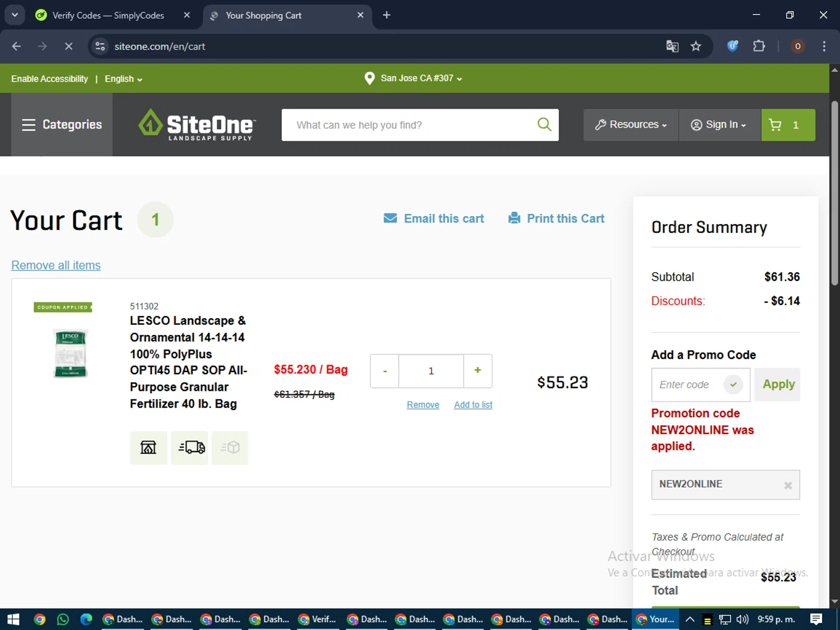Open the Categories hamburger menu
The image size is (840, 630).
coord(62,125)
